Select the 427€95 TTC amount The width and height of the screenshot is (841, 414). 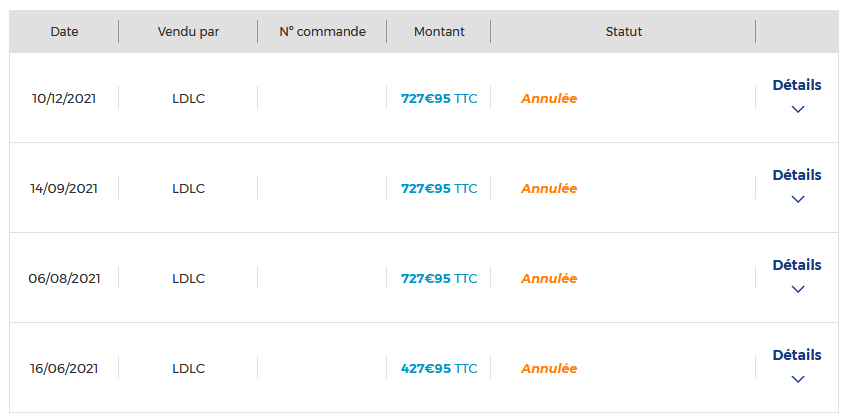pos(439,369)
